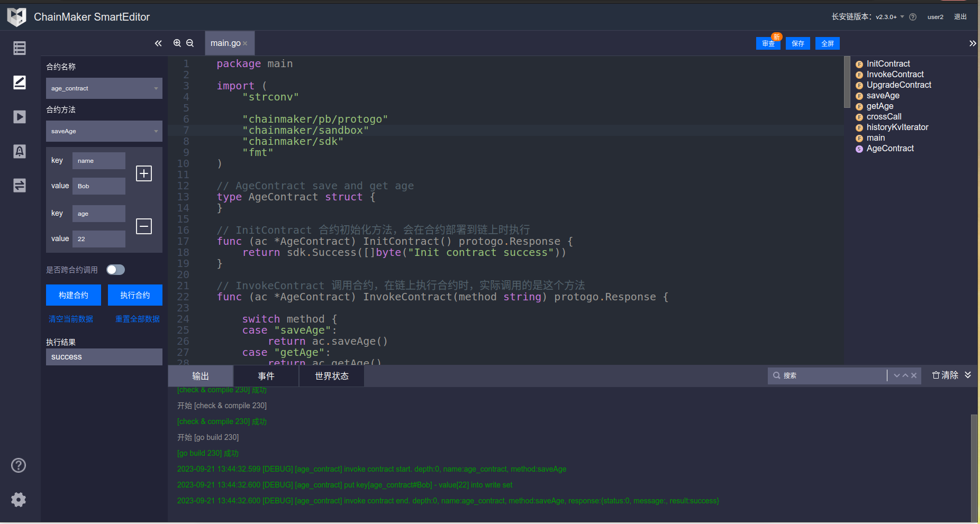This screenshot has height=524, width=980.
Task: Open the run/play sidebar icon
Action: [20, 117]
